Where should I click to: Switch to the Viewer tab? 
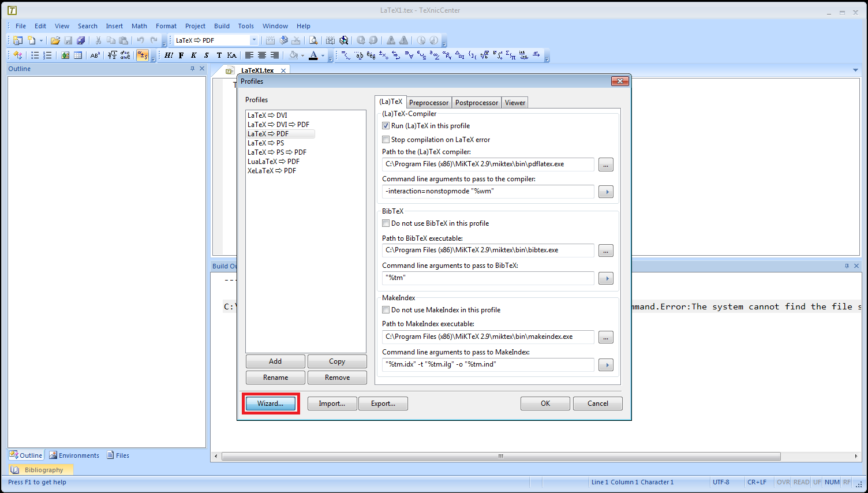[x=515, y=103]
